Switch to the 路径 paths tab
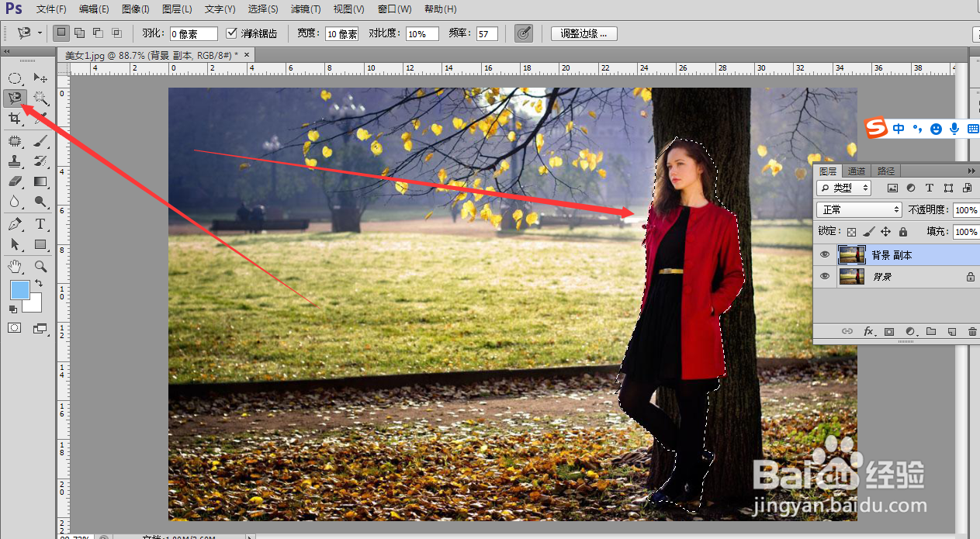Screen dimensions: 980x539 885,171
